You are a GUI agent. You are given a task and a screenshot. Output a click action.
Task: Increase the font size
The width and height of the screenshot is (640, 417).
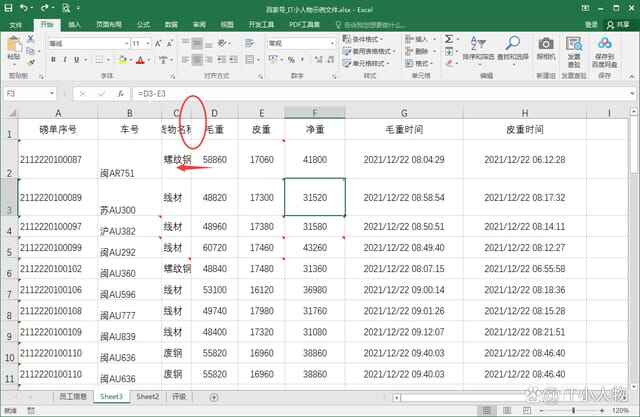(x=158, y=43)
